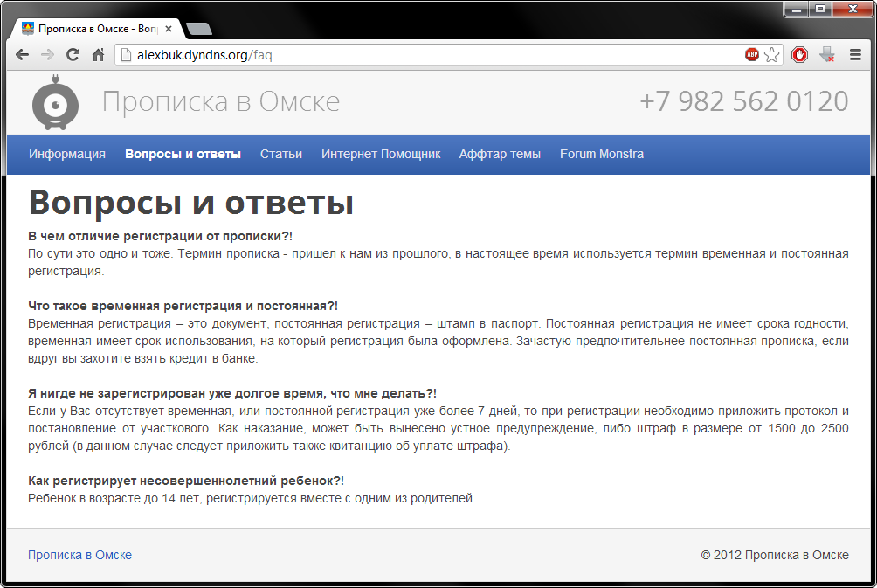
Task: Open the Forum Monstra link
Action: coord(602,154)
